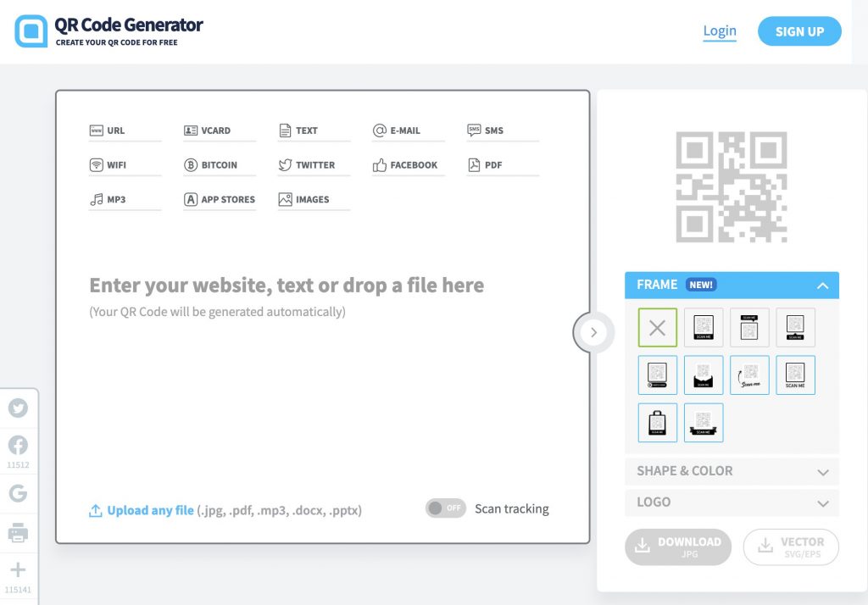
Task: Click the Upload any file link
Action: click(x=150, y=510)
